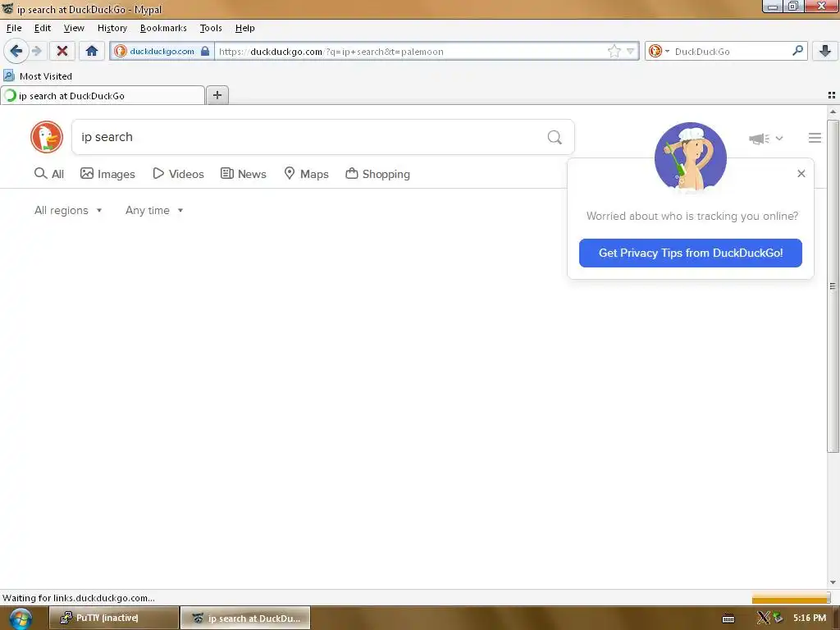Stop loading with the red X button

62,51
